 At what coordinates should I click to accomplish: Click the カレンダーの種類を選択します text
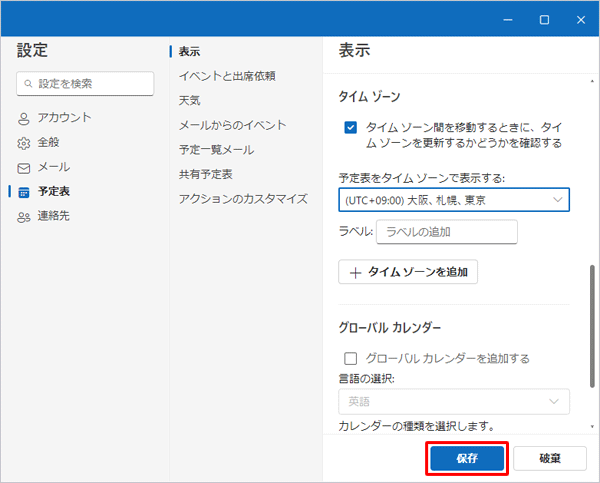click(417, 426)
